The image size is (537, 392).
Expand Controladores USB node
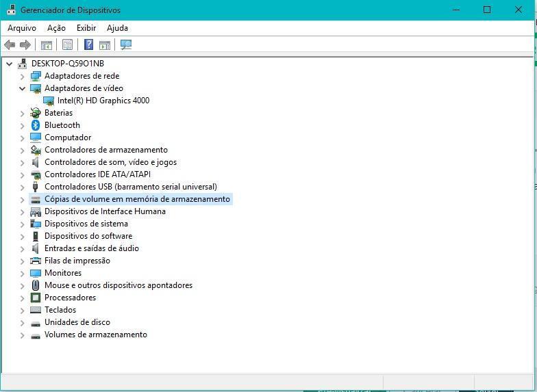[22, 187]
